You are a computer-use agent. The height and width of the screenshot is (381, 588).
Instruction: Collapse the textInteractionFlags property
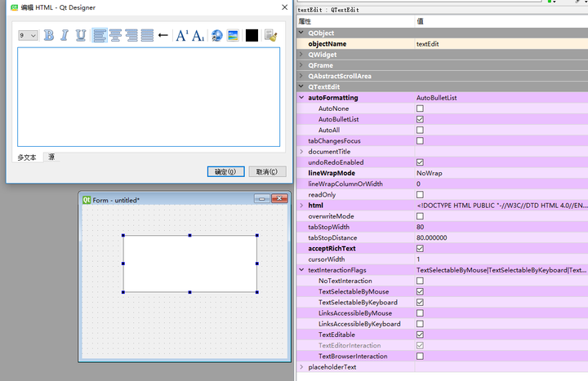point(302,270)
